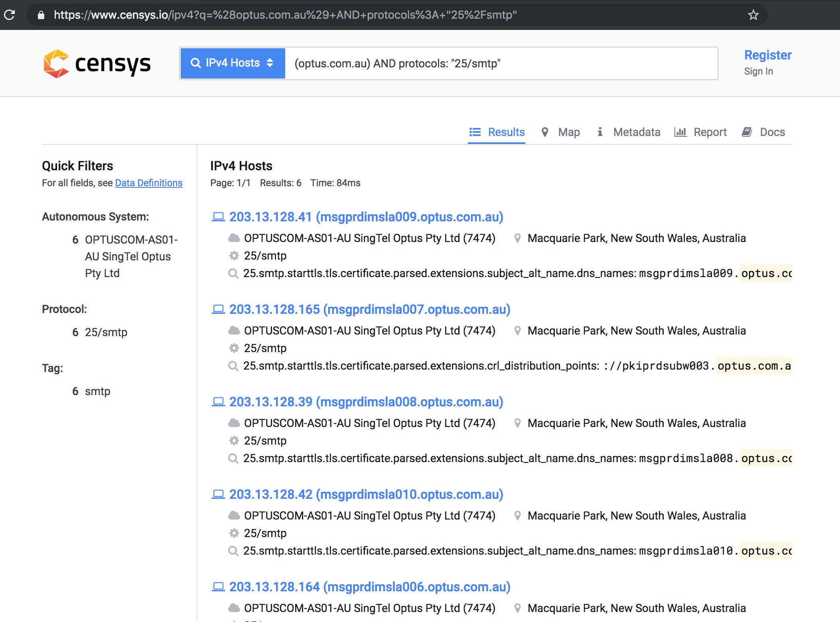
Task: Switch to the Results tab
Action: pos(497,132)
